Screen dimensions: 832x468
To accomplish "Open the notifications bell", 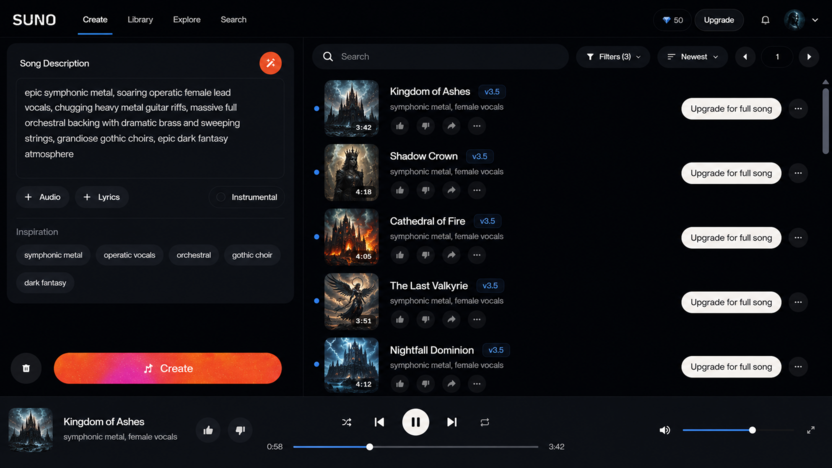I will (765, 20).
